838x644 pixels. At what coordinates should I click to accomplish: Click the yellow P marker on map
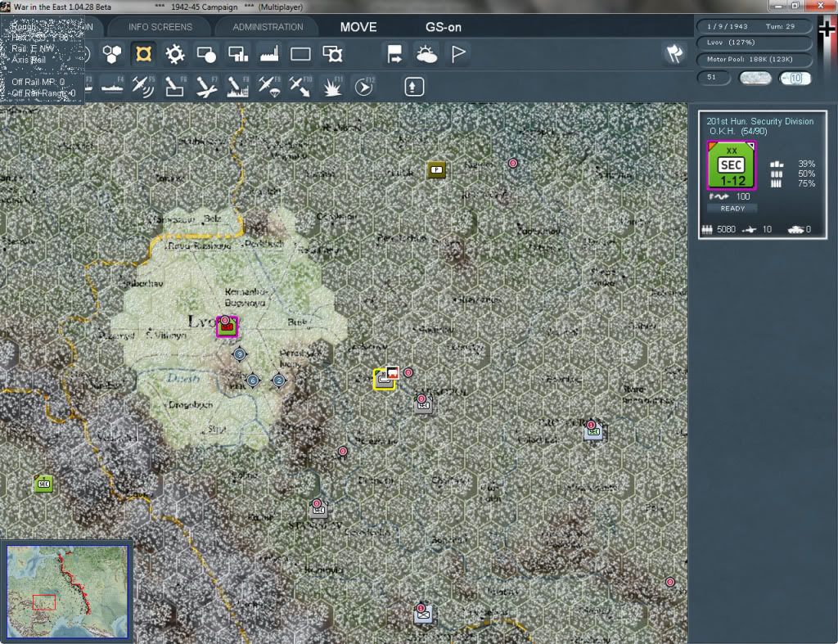(x=437, y=170)
